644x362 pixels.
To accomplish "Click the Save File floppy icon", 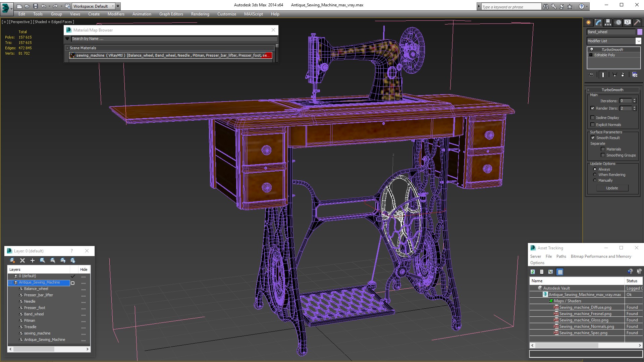I will coord(35,6).
